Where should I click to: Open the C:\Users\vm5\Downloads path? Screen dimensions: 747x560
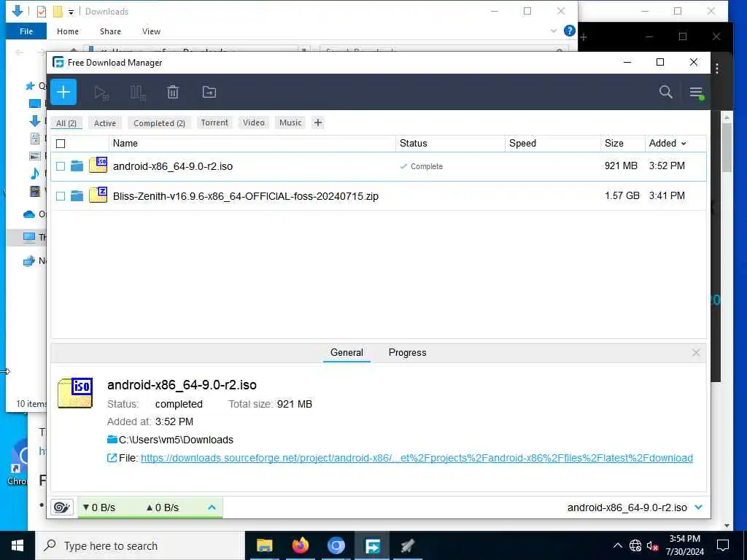click(176, 440)
